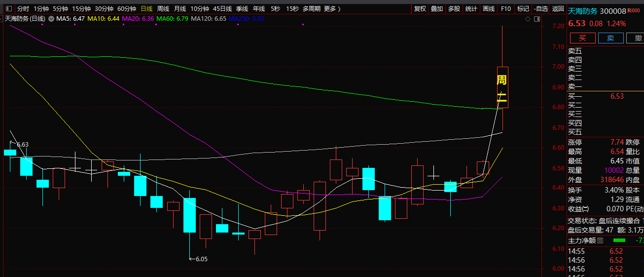This screenshot has height=277, width=644.
Task: Click the 外盘 value 318646
Action: point(612,180)
